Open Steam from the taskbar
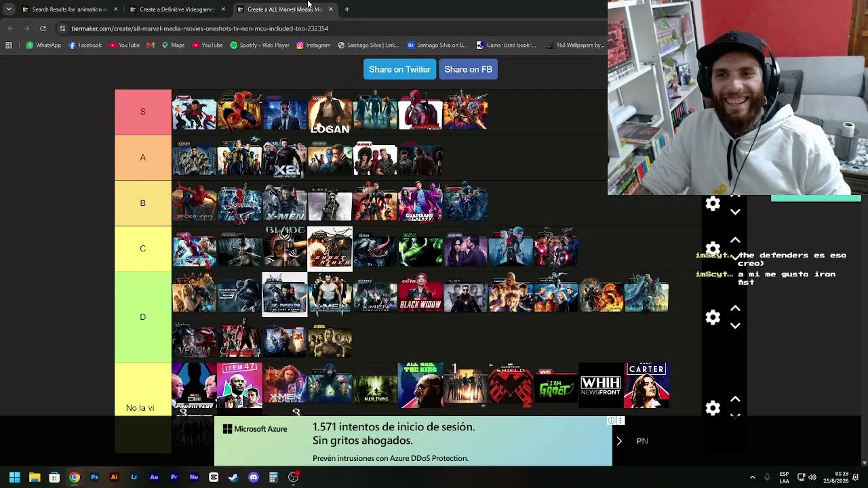This screenshot has width=868, height=488. point(233,477)
